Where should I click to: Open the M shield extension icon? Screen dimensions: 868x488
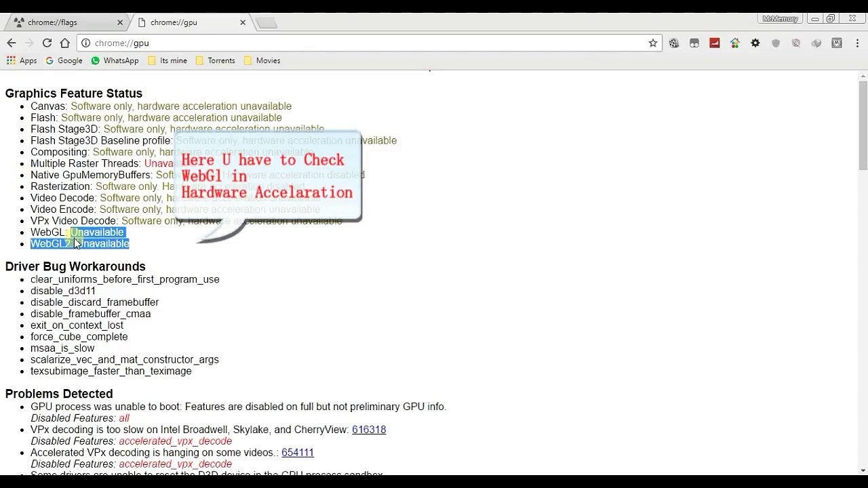[836, 43]
